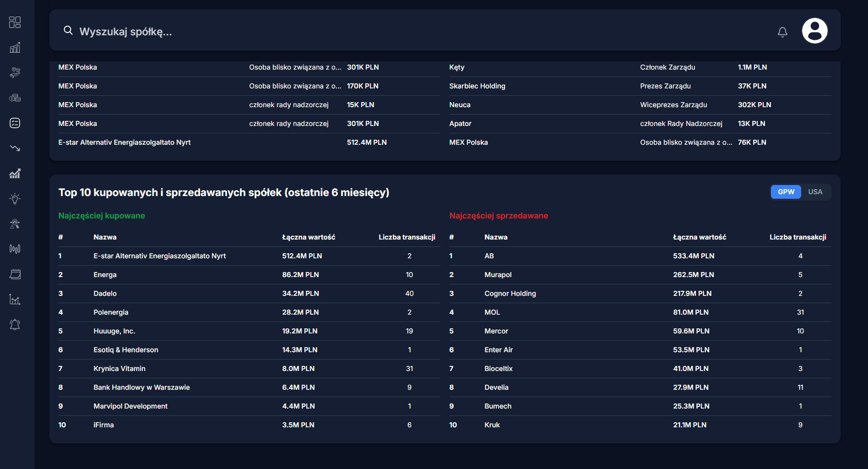The width and height of the screenshot is (868, 469).
Task: Select the checklist icon in sidebar
Action: point(15,123)
